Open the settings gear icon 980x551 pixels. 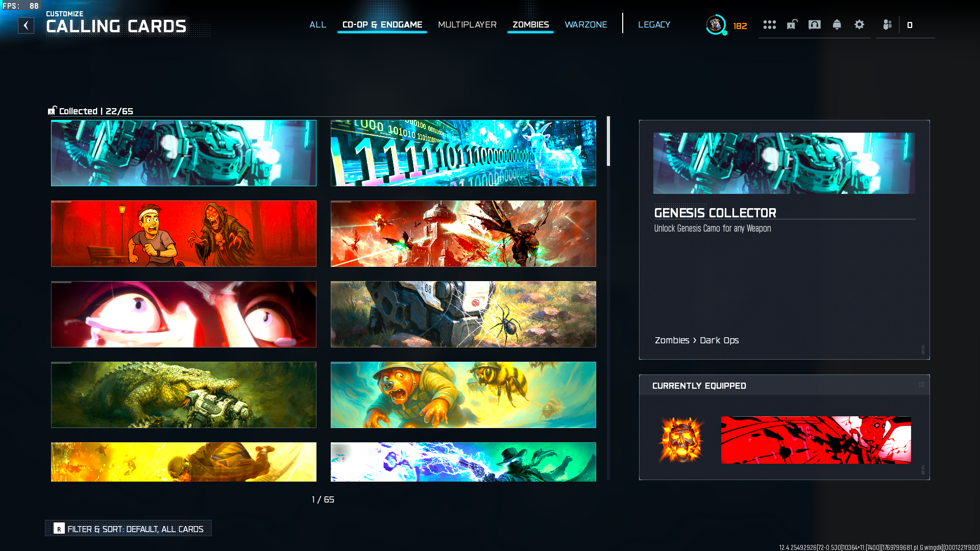click(859, 24)
